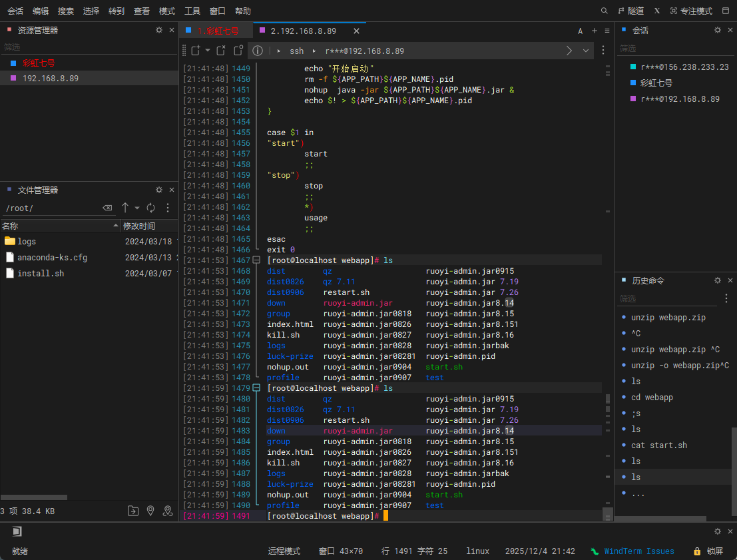Collapse the ls output fold at line 1467

click(256, 260)
